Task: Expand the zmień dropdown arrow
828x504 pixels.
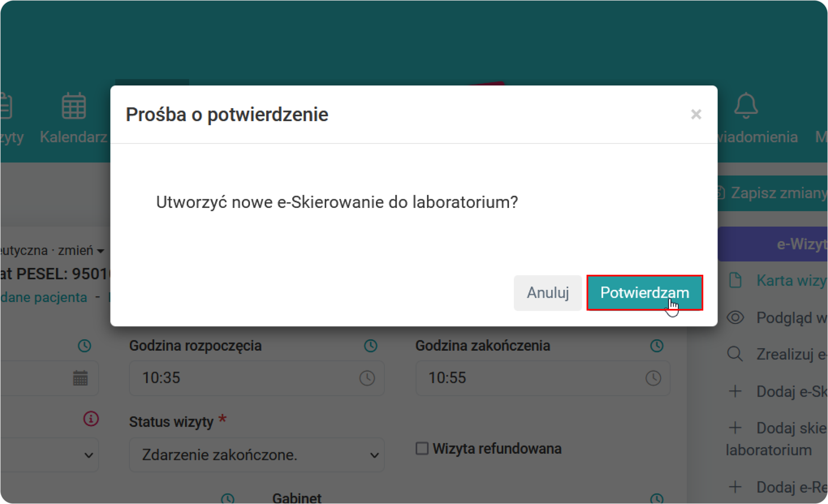Action: click(100, 251)
